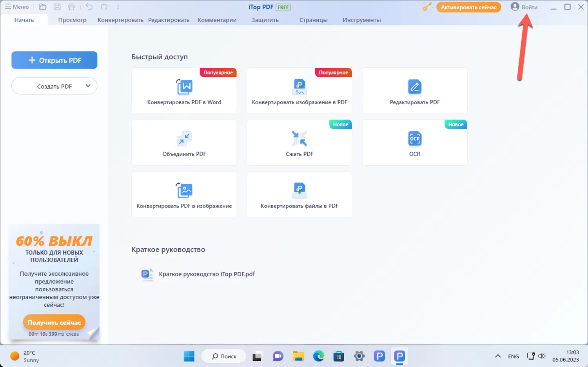Click the redo arrow icon
The width and height of the screenshot is (588, 367).
(x=104, y=7)
